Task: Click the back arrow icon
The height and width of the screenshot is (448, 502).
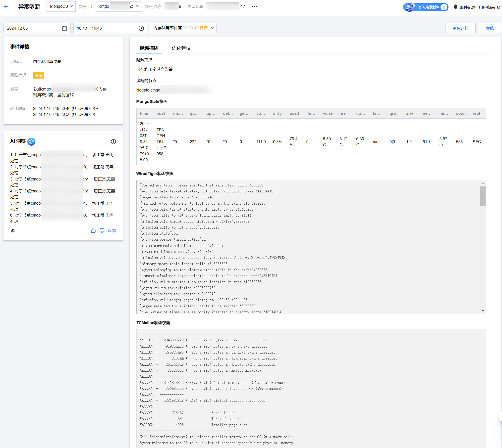Action: click(x=6, y=6)
